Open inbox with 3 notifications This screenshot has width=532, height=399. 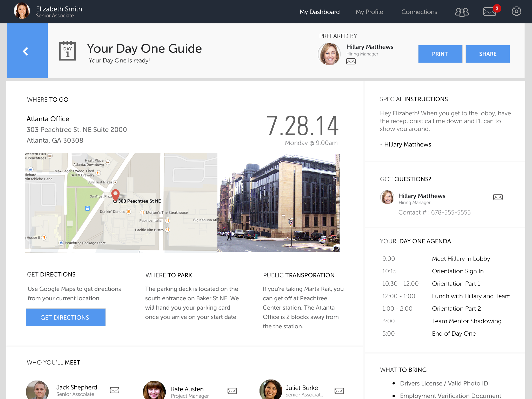[x=490, y=12]
